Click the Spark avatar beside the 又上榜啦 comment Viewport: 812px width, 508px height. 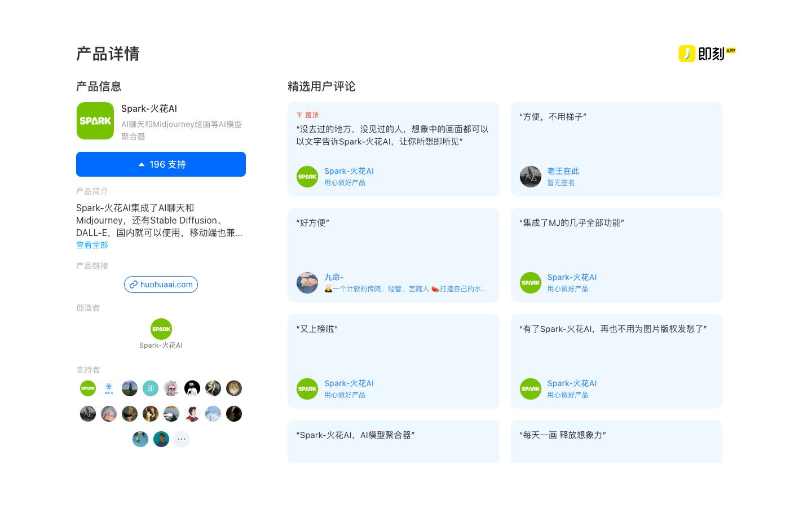pos(307,388)
